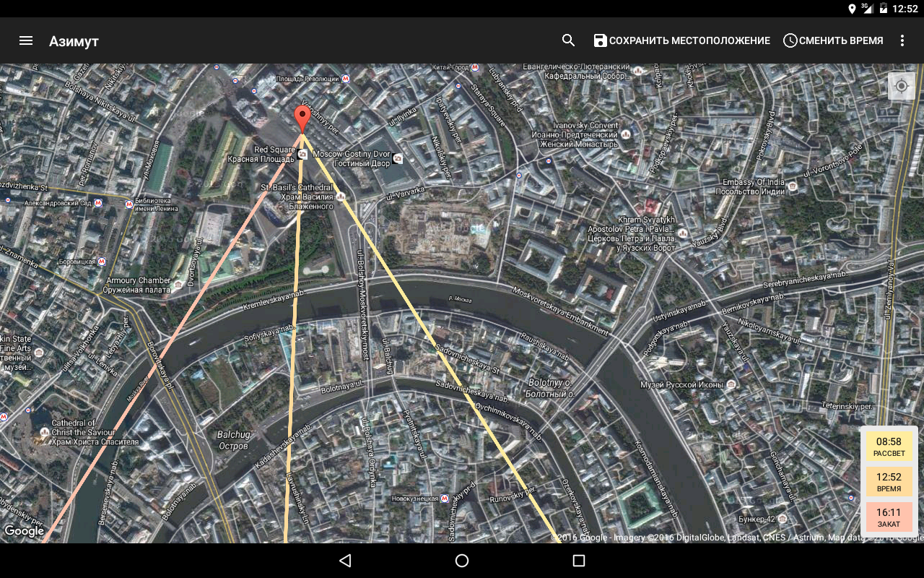Image resolution: width=924 pixels, height=578 pixels.
Task: Tap the Android back button
Action: 345,561
